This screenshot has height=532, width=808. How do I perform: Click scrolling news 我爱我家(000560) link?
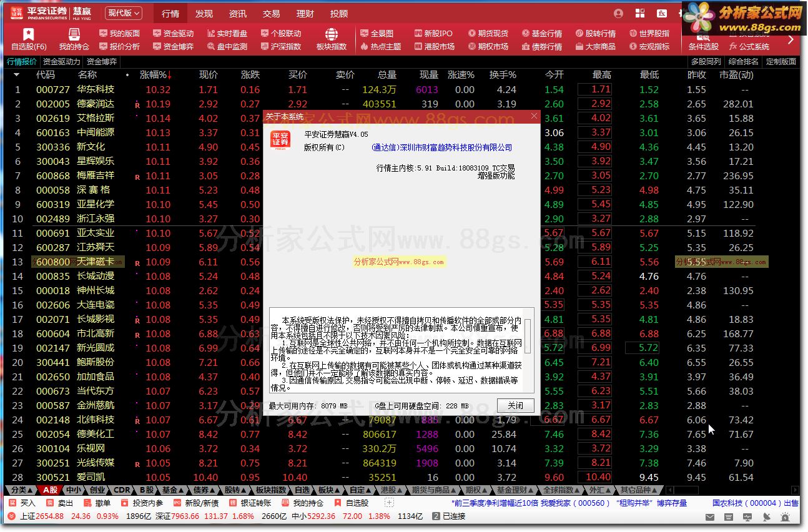pos(574,503)
